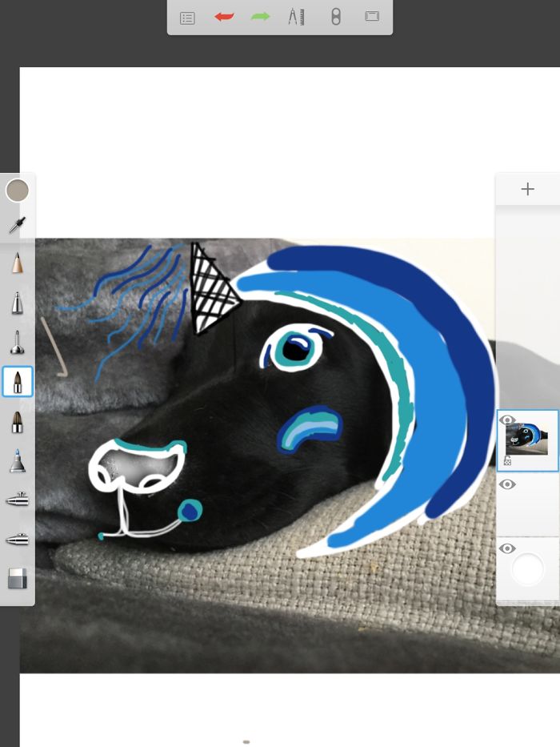Select the eraser tool at palette bottom

pos(17,579)
